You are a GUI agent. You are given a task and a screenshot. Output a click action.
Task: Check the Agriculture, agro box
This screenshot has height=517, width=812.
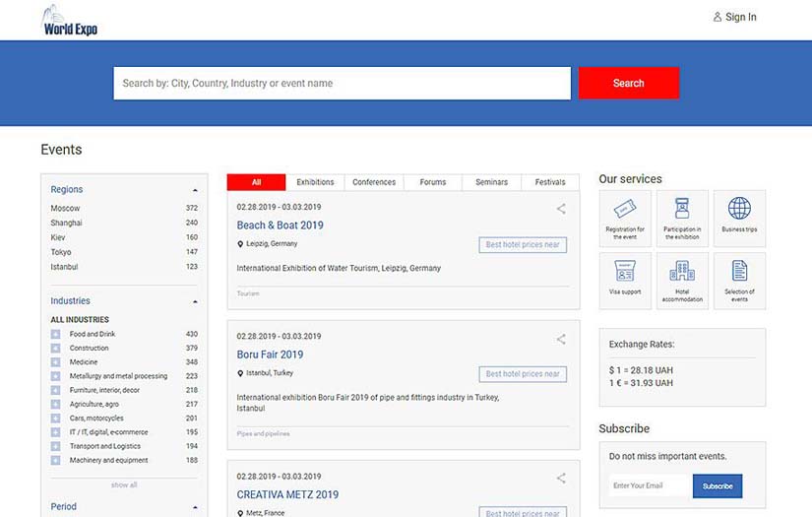tap(55, 404)
